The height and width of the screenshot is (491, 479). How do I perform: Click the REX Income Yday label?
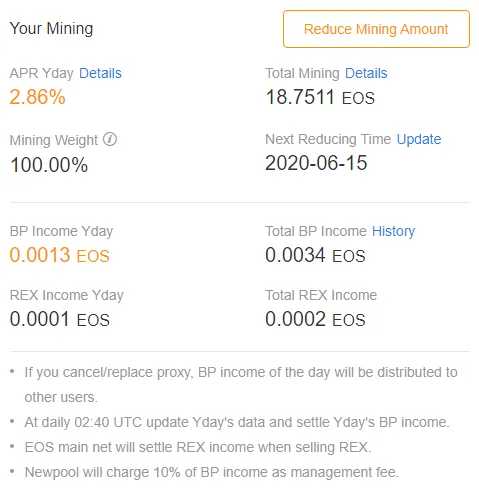(67, 295)
